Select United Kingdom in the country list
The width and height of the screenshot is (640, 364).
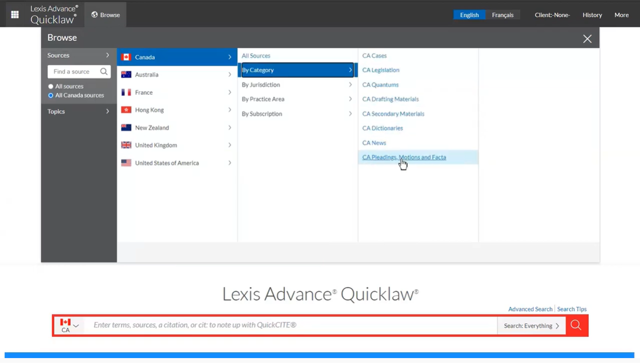[x=177, y=145]
